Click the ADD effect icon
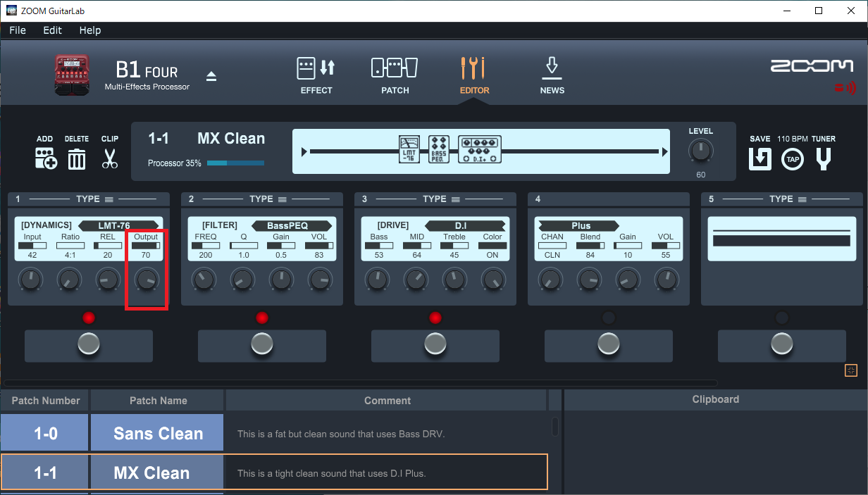Viewport: 868px width, 495px height. [x=46, y=158]
